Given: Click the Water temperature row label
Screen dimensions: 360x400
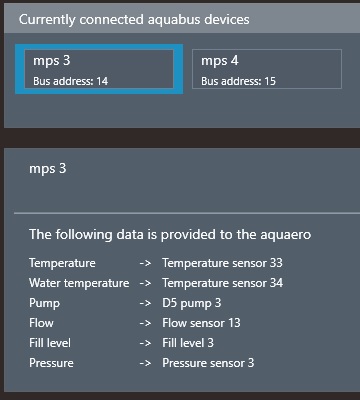Looking at the screenshot, I should (79, 283).
